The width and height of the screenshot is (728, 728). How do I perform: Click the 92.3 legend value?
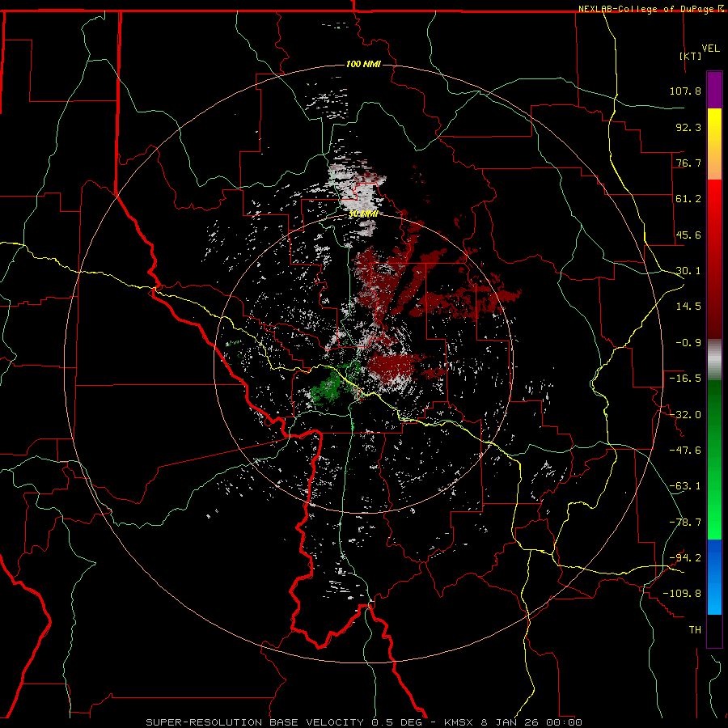click(688, 127)
